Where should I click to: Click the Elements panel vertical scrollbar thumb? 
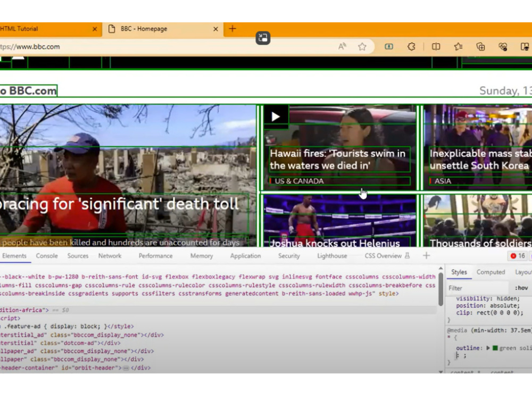[440, 289]
